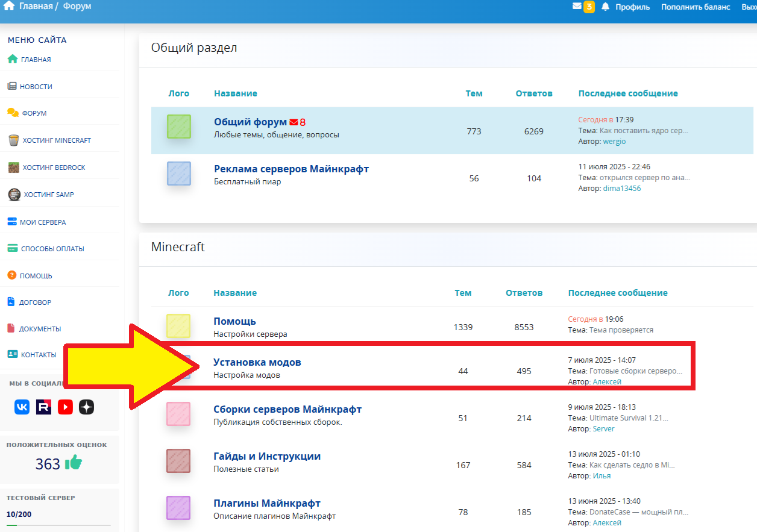Click the bucket icon for ХОСТИНГ MINECRAFT
Image resolution: width=757 pixels, height=532 pixels.
pos(13,140)
